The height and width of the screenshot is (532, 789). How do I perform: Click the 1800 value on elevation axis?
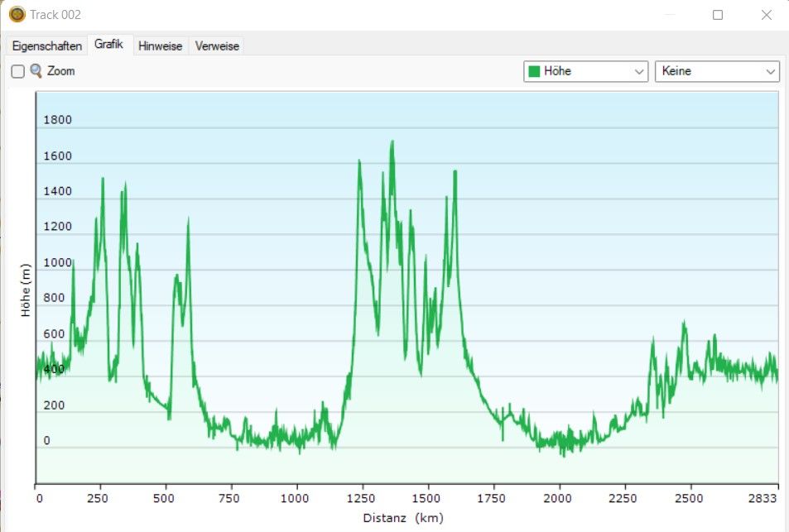click(58, 120)
